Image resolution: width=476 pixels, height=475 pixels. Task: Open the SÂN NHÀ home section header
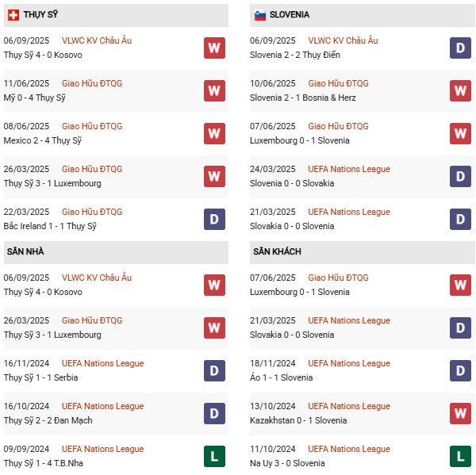pos(24,251)
